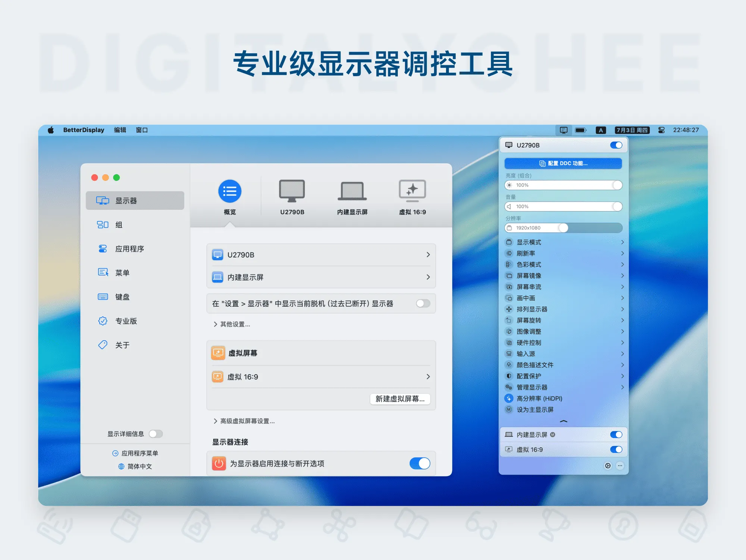Click the BetterDisplay display icon in menu bar
The height and width of the screenshot is (560, 746).
[564, 130]
